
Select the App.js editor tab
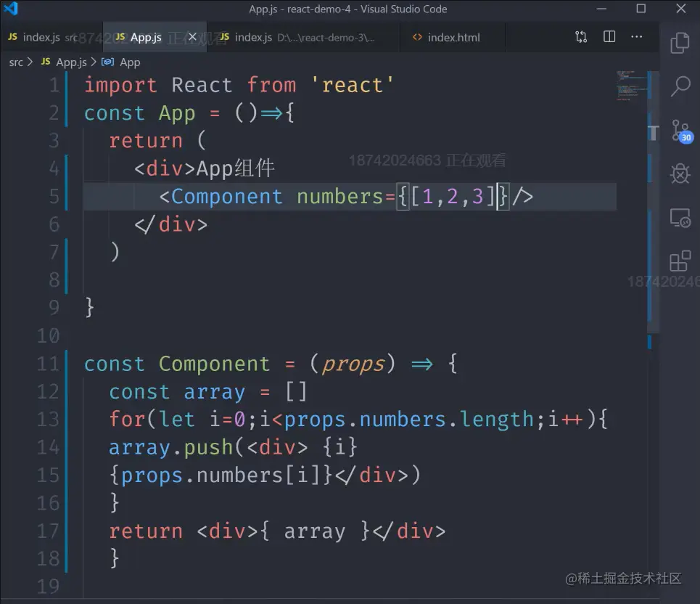coord(155,37)
